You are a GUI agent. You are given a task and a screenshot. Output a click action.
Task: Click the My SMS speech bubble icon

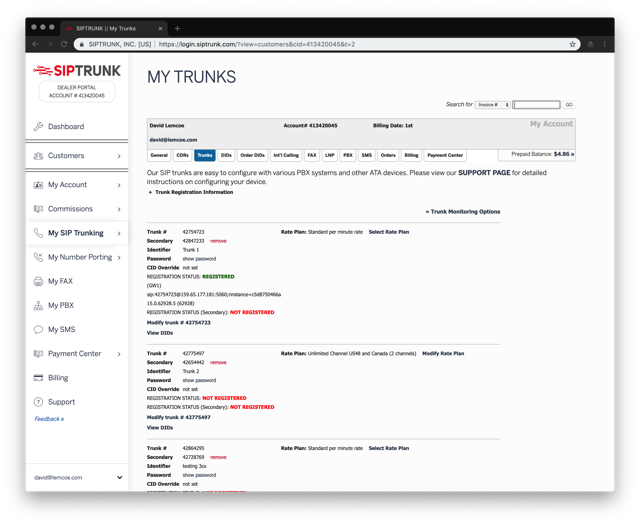tap(38, 329)
